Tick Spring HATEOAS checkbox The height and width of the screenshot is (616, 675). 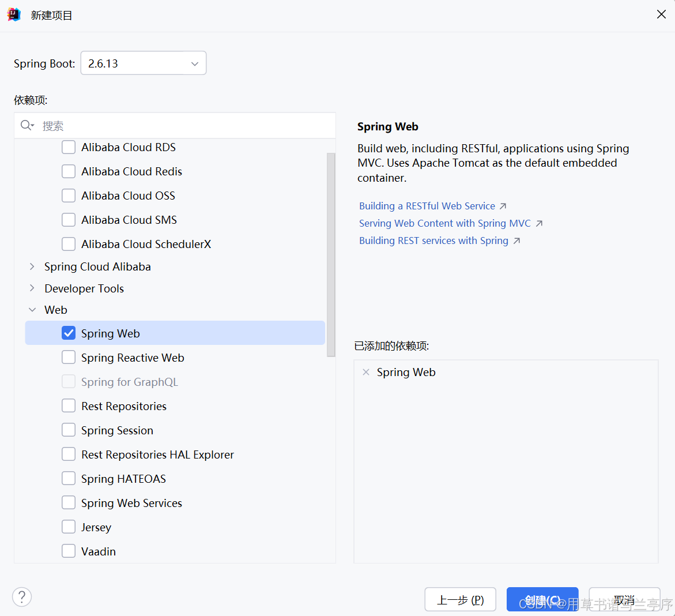(69, 478)
